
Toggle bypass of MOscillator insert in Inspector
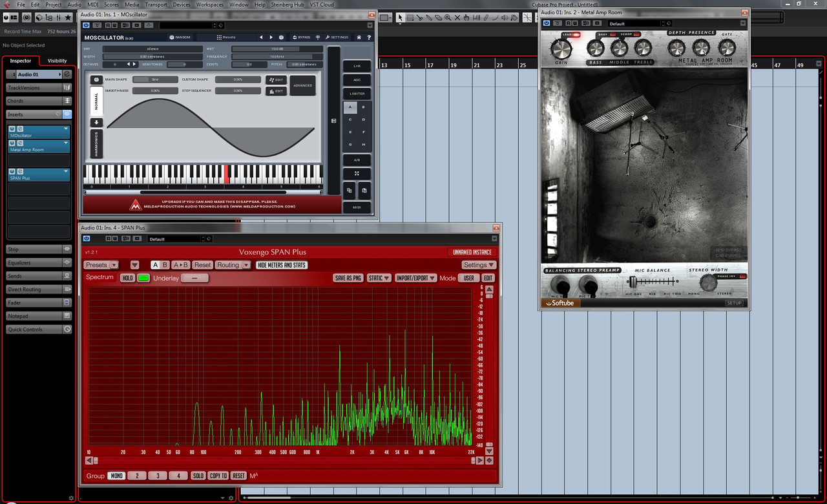tap(12, 129)
